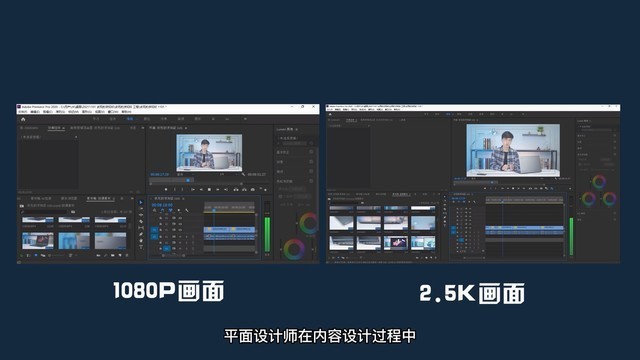640x360 pixels.
Task: Toggle Linked Selection in the 1080P timeline
Action: (x=170, y=210)
